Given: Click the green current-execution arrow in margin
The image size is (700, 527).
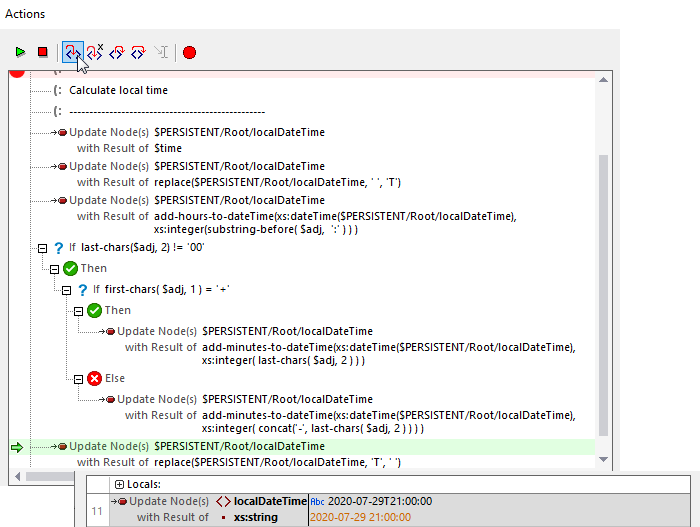Looking at the screenshot, I should click(x=16, y=446).
